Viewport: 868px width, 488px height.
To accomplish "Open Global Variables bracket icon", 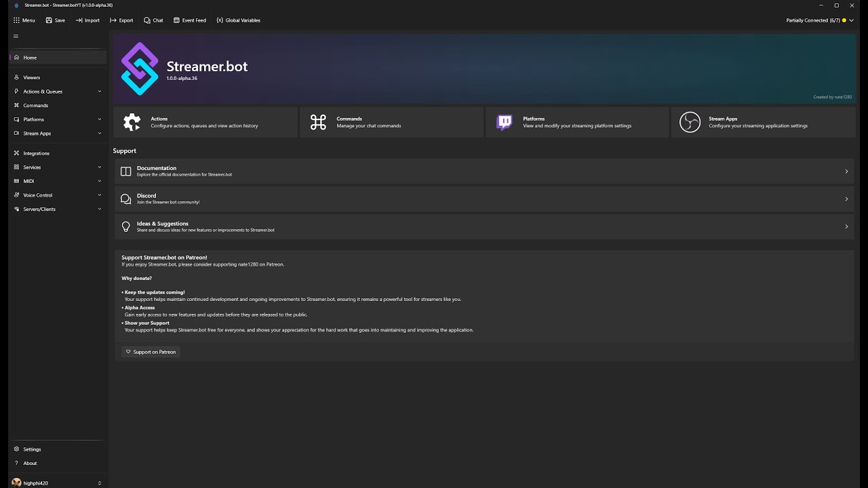I will [220, 20].
